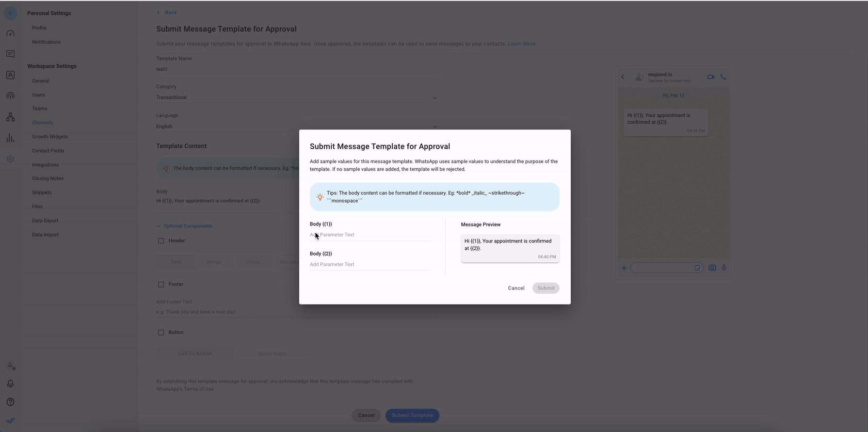The image size is (868, 432).
Task: Open the Messages chat icon in sidebar
Action: pos(10,54)
